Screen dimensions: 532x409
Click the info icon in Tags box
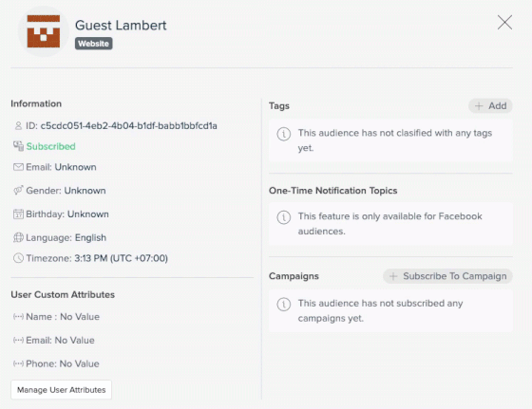pyautogui.click(x=284, y=134)
